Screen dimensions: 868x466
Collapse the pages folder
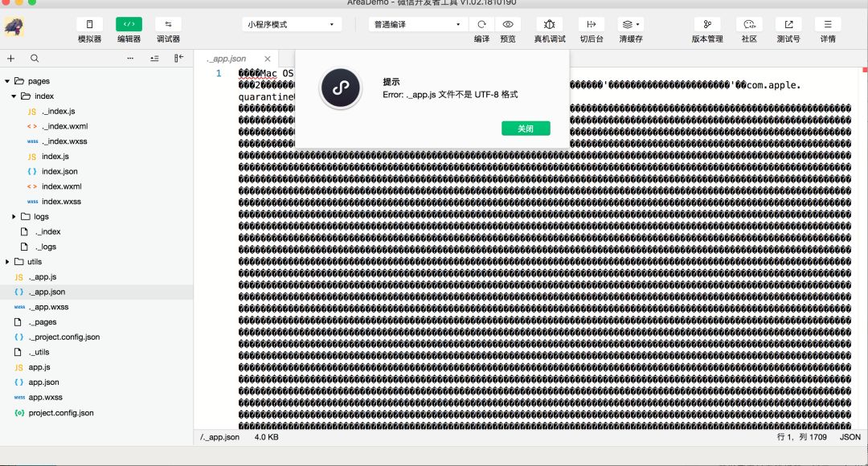pyautogui.click(x=7, y=81)
